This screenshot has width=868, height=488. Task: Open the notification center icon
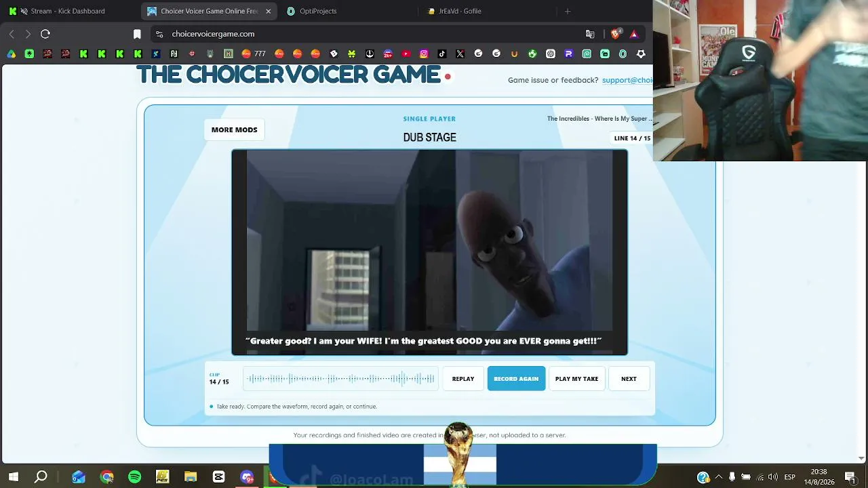point(850,477)
